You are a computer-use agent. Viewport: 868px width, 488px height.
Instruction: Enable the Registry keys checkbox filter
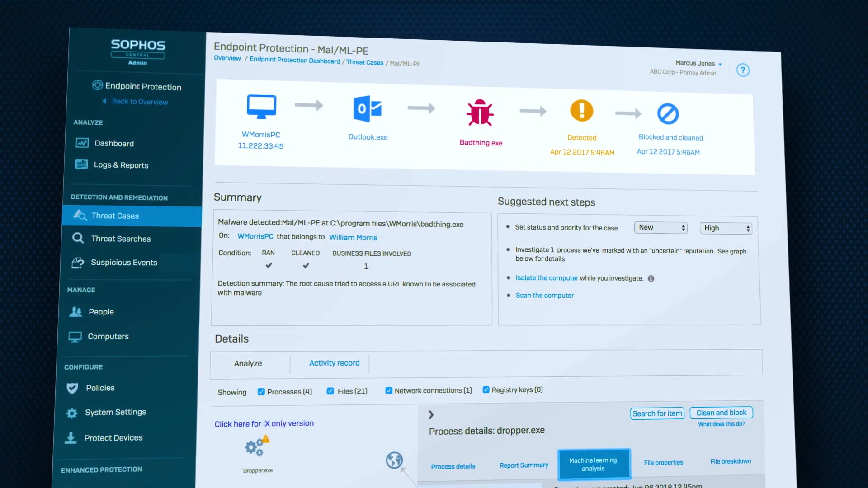pyautogui.click(x=486, y=389)
